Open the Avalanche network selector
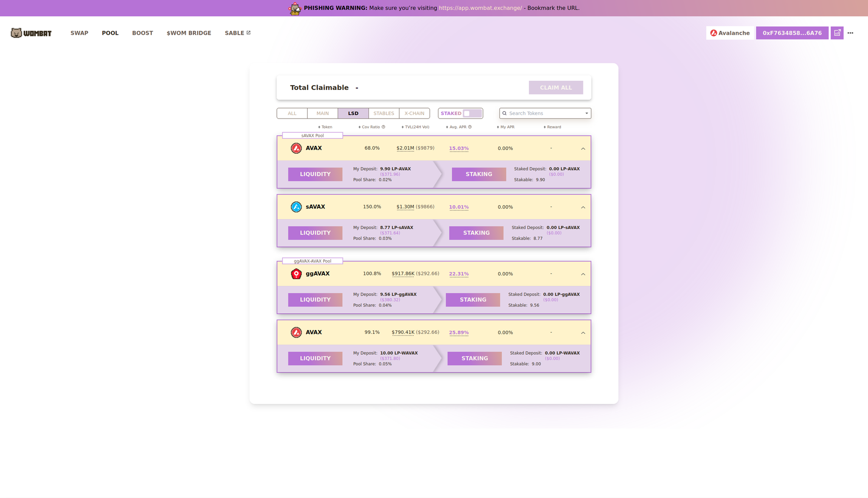The image size is (868, 498). click(730, 33)
